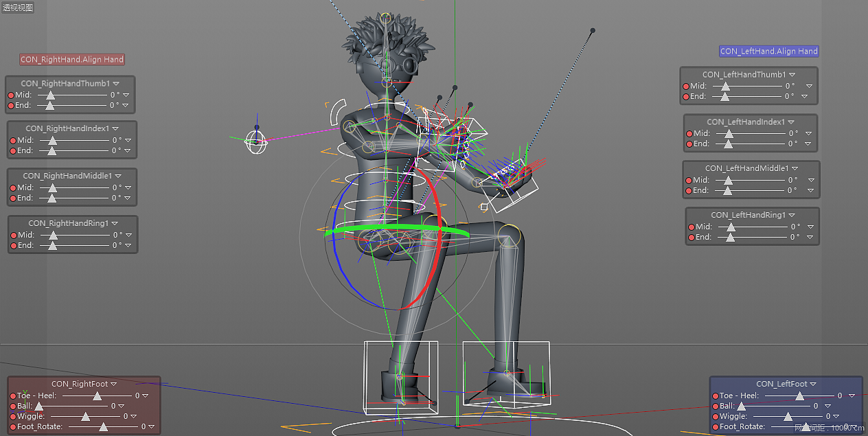Click CON_RightFoot Ball slider handle
The image size is (868, 436).
[x=38, y=406]
